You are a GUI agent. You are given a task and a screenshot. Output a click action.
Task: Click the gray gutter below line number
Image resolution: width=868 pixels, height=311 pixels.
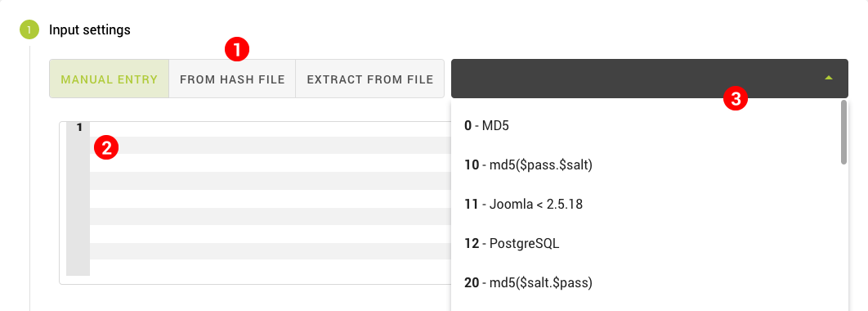[x=78, y=205]
